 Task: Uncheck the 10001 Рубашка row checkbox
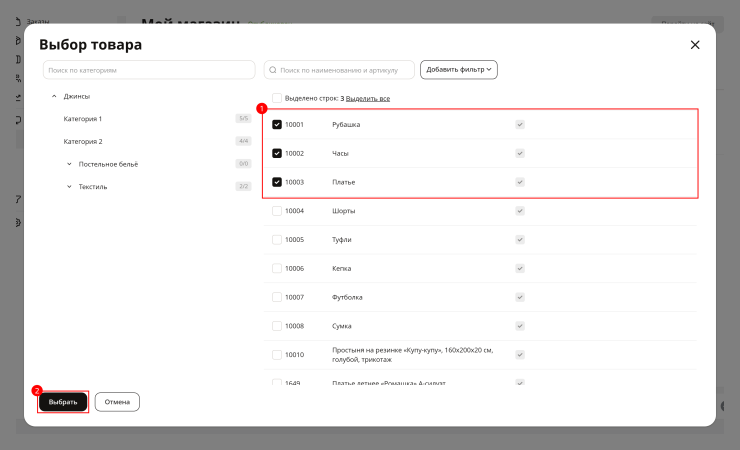point(277,125)
